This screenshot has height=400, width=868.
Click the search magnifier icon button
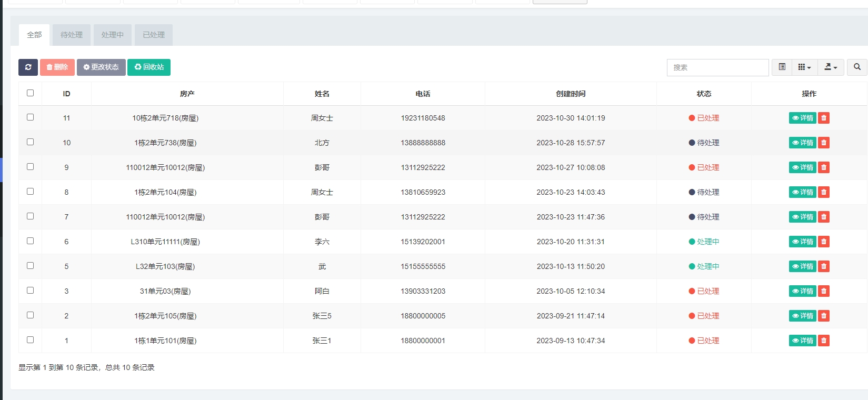coord(857,67)
